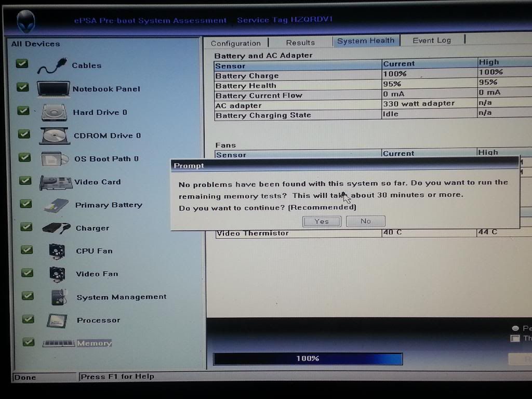Click Yes to continue memory tests
Viewport: 532px width, 399px height.
pyautogui.click(x=322, y=221)
